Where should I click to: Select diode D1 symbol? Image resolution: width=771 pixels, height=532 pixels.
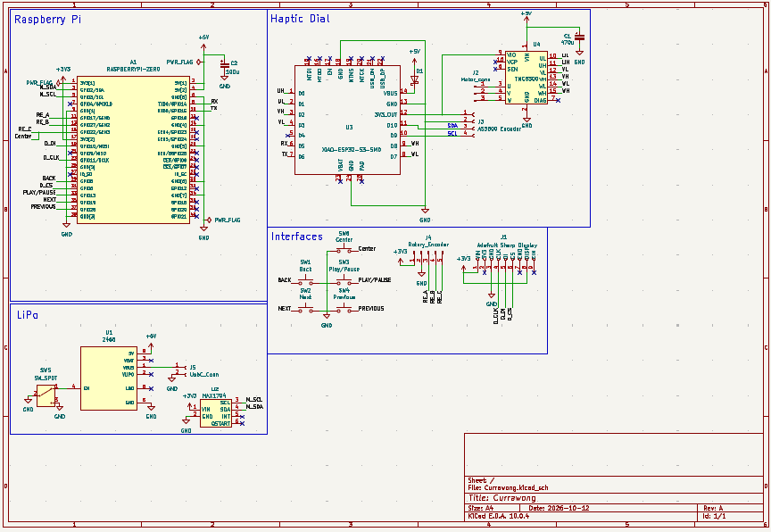[414, 79]
